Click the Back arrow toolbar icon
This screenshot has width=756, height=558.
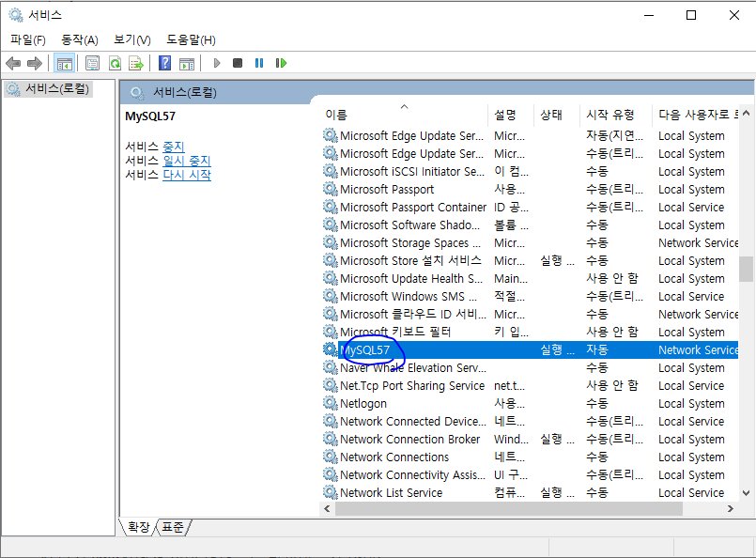tap(13, 63)
